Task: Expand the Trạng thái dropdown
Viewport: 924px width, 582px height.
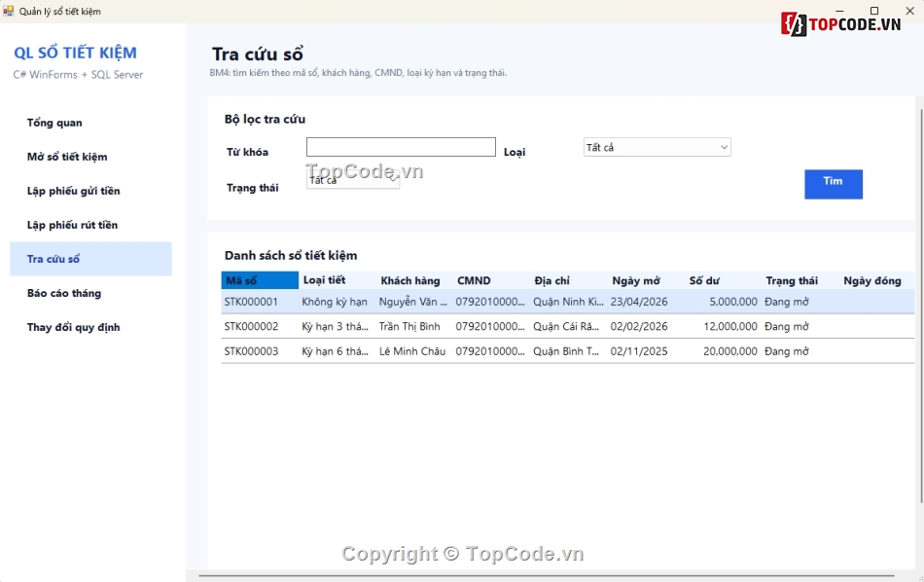Action: coord(352,180)
